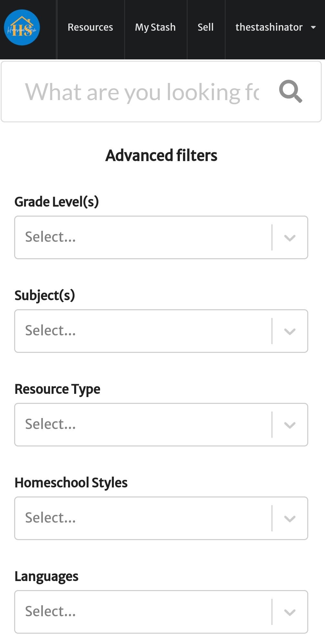The height and width of the screenshot is (644, 325).
Task: Click the magnifying glass search icon
Action: point(291,91)
